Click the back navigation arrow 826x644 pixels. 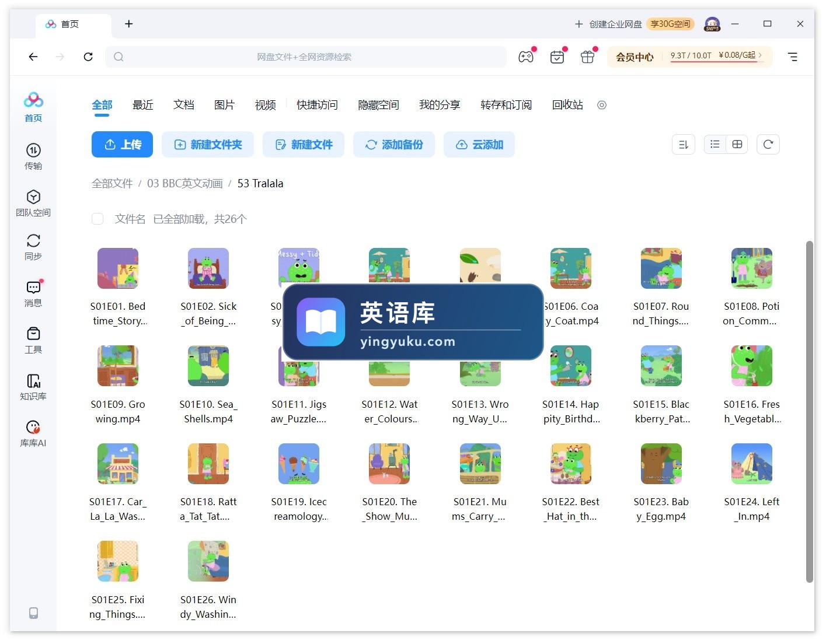click(33, 57)
